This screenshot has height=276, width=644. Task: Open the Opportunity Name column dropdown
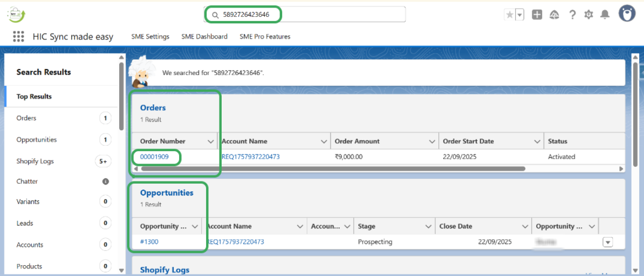point(195,226)
